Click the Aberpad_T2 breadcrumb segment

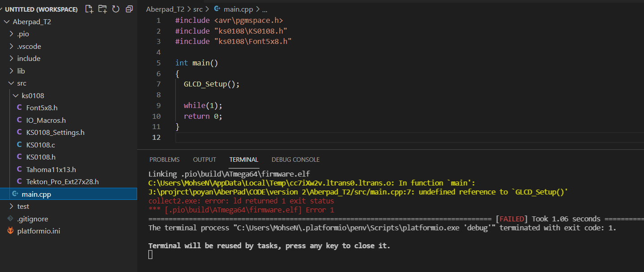point(164,9)
